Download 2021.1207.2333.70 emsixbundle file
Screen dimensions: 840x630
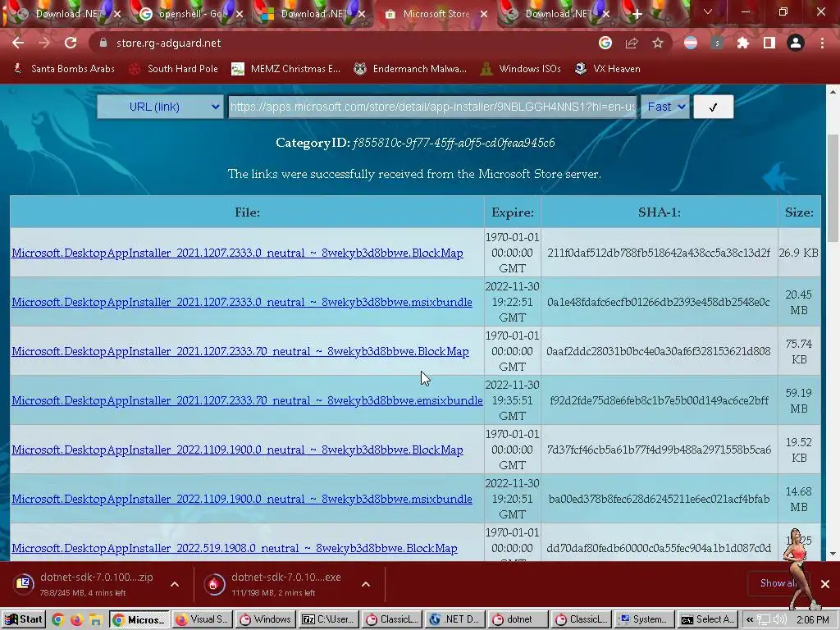point(247,400)
